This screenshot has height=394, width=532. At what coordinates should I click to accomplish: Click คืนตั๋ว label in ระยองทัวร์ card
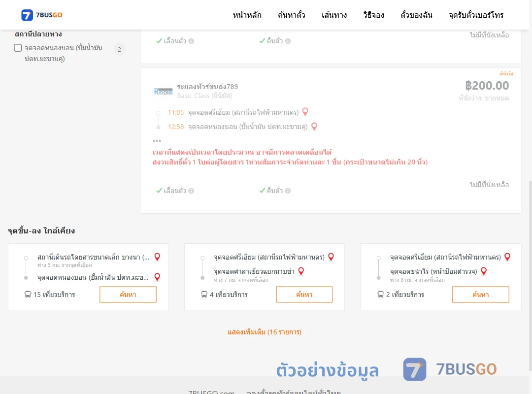(x=274, y=191)
